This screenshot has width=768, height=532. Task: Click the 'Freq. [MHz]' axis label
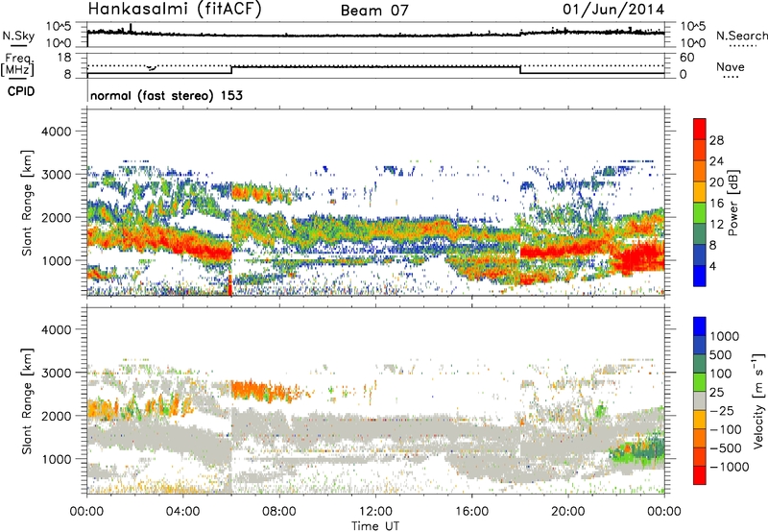coord(17,64)
